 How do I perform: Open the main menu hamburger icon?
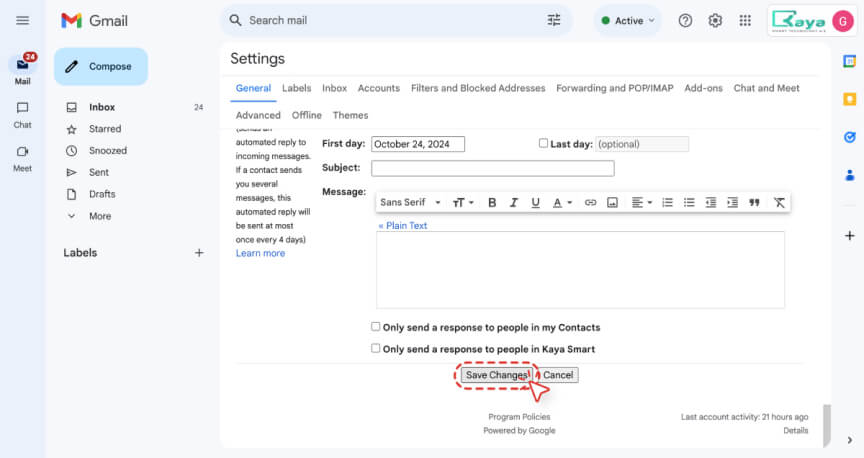tap(23, 20)
